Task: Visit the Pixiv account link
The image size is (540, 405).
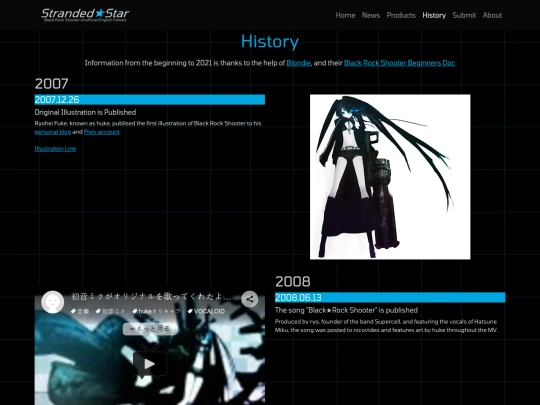Action: 102,132
